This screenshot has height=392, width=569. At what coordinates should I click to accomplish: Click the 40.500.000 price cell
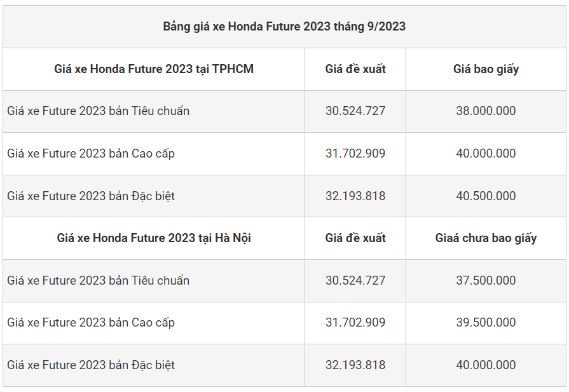tap(486, 196)
